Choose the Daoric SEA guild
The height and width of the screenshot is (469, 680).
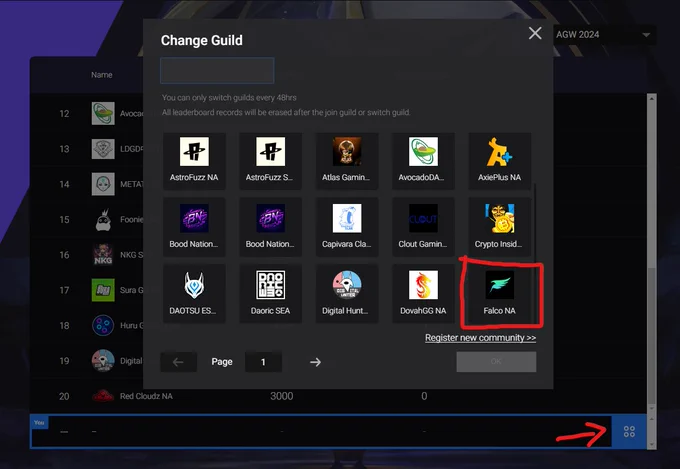[270, 294]
